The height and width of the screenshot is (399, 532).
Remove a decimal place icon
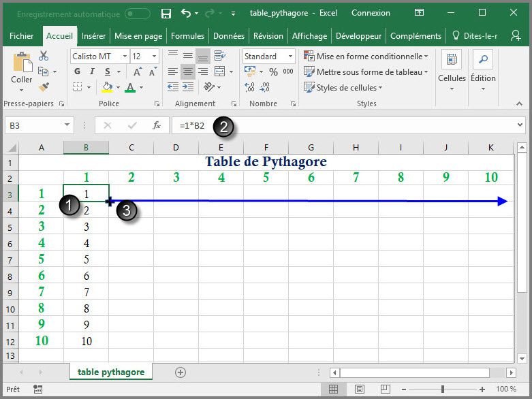coord(265,87)
